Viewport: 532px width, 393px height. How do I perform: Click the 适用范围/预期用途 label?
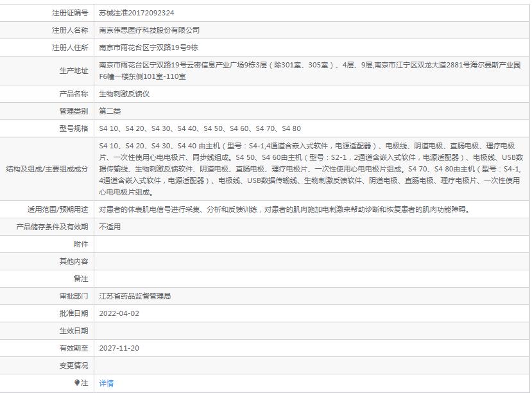(x=58, y=209)
